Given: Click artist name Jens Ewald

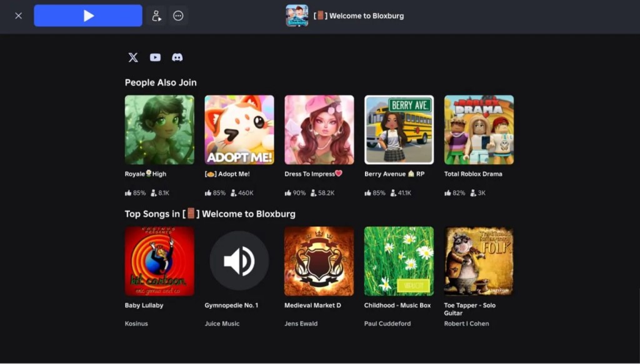Looking at the screenshot, I should point(301,323).
